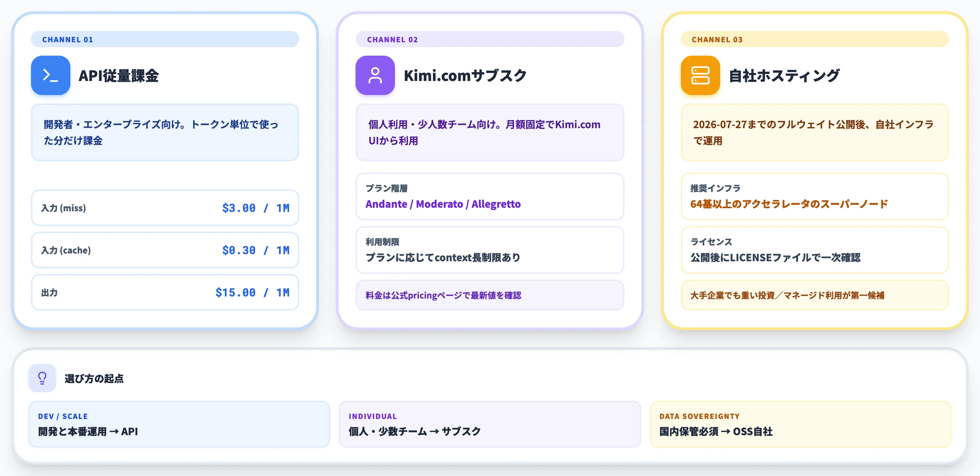The image size is (980, 476).
Task: Click the blue terminal prompt icon
Action: coord(51,75)
